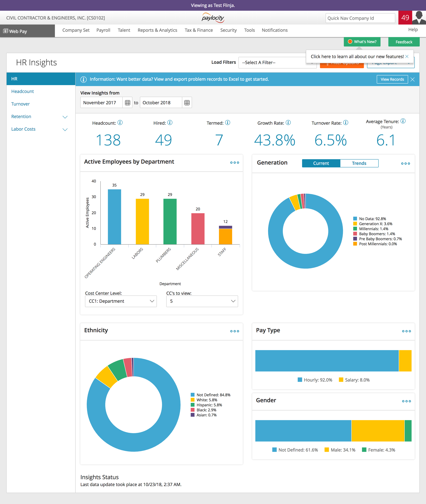This screenshot has height=504, width=426.
Task: Switch to the Turnover sidebar tab
Action: tap(20, 104)
